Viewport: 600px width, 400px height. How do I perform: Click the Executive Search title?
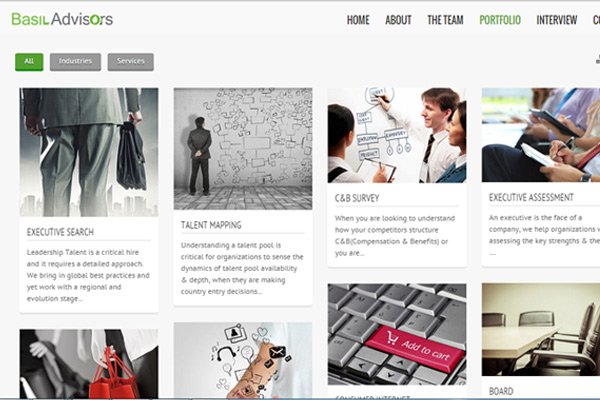(60, 232)
